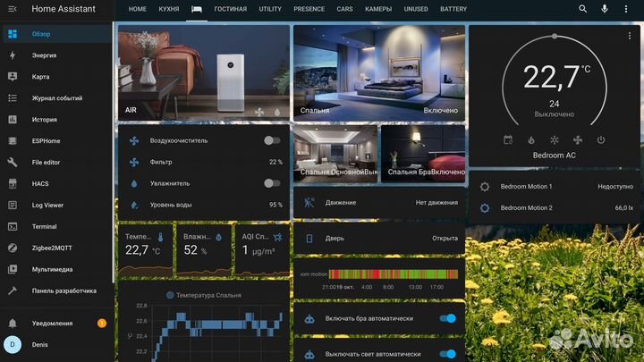
Task: Select fan-only mode on Bedroom AC
Action: point(577,140)
